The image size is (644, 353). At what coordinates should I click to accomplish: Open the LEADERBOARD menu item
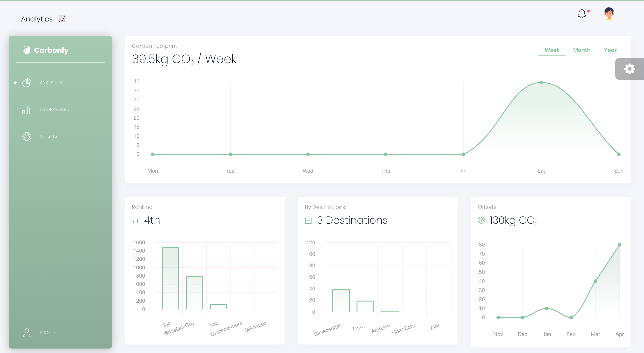point(55,110)
